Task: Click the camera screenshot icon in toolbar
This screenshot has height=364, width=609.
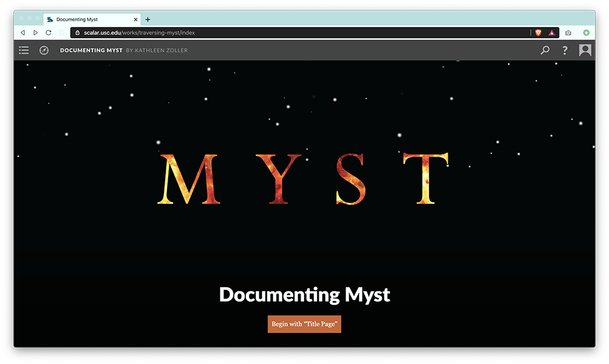Action: (x=568, y=33)
